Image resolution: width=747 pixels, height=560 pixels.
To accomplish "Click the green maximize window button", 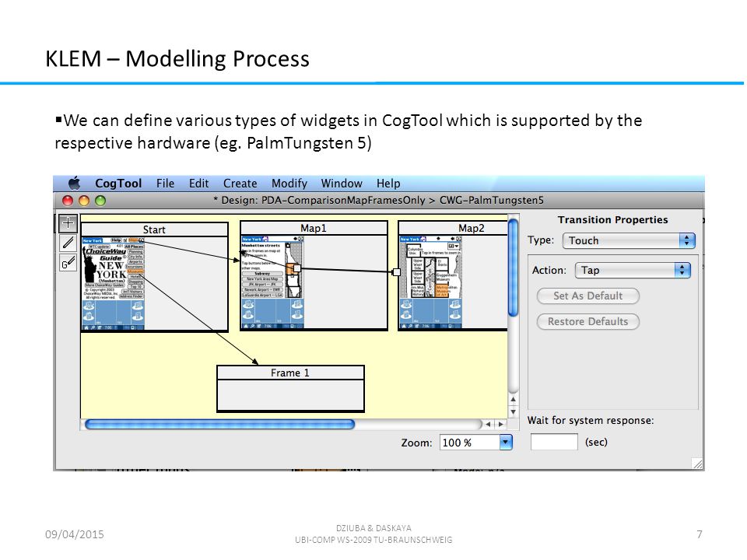I will point(100,201).
